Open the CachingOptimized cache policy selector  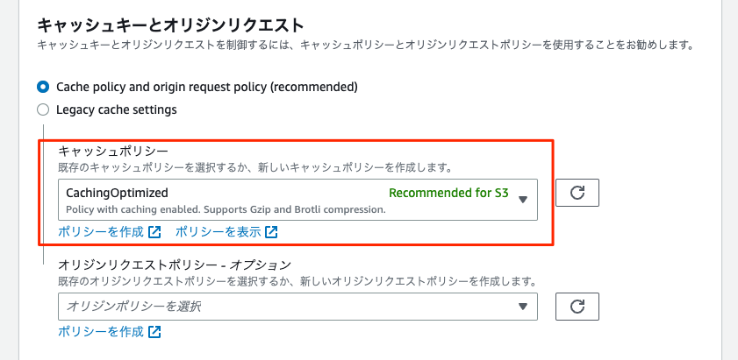(297, 200)
